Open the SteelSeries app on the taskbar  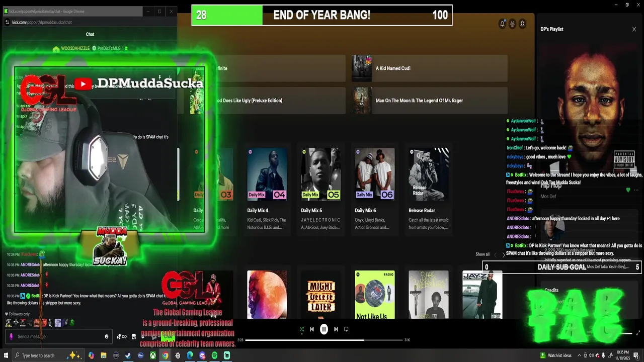[178, 355]
